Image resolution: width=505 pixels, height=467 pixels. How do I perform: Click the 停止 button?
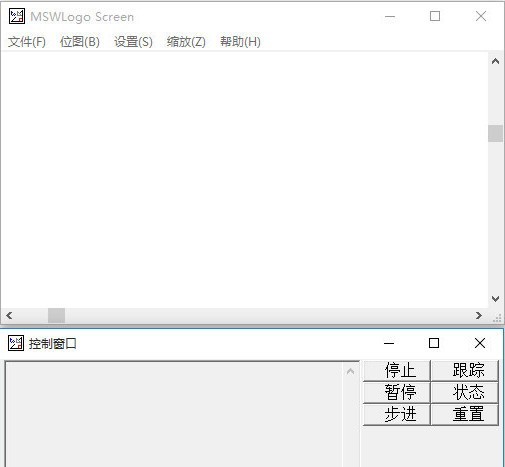(x=397, y=370)
